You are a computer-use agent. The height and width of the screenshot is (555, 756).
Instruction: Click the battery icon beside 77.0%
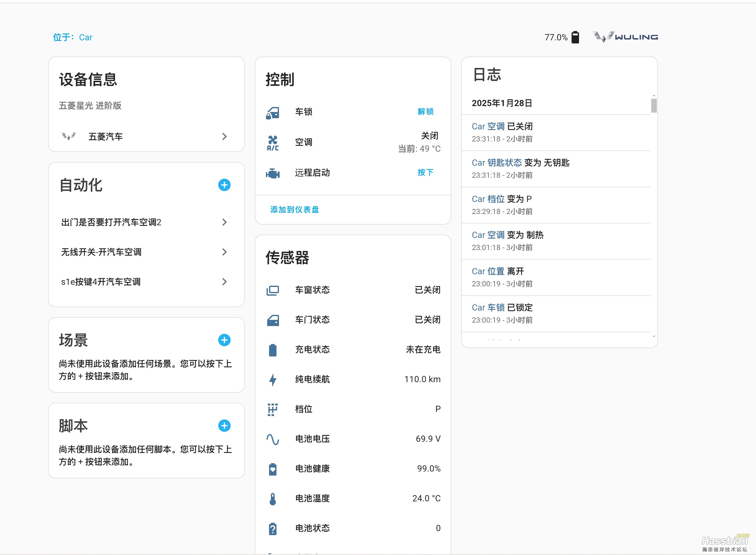[x=575, y=37]
